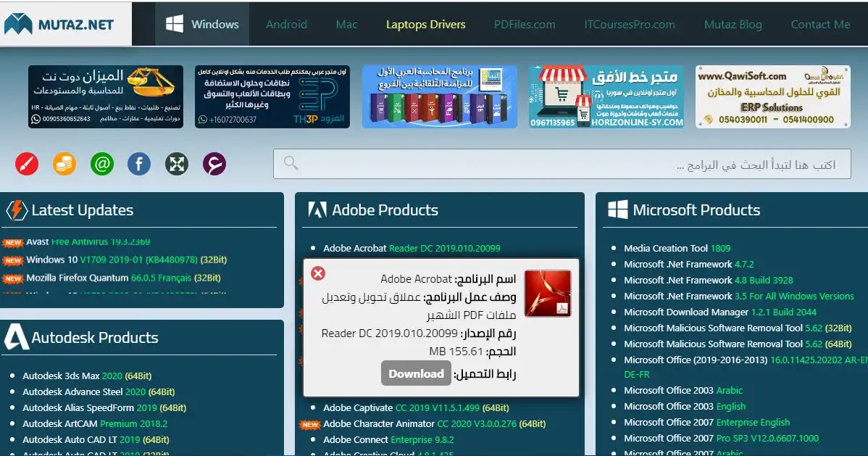The height and width of the screenshot is (456, 868).
Task: Click NEW badge beside Adobe Character Animator
Action: click(310, 425)
